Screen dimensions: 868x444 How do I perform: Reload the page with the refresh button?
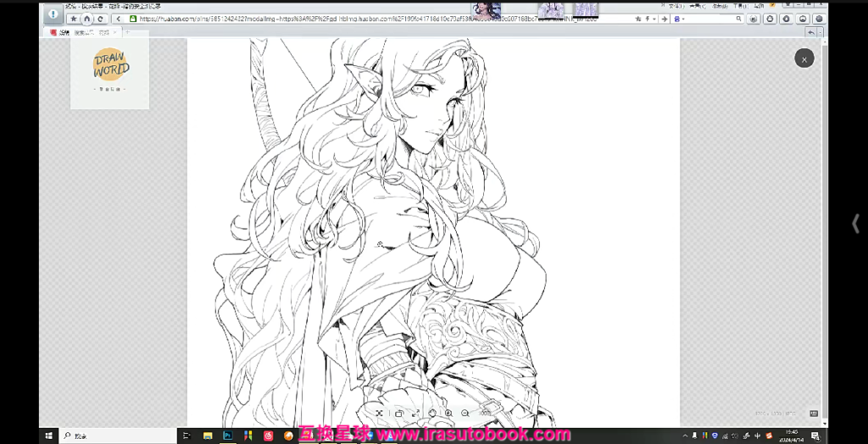(100, 19)
